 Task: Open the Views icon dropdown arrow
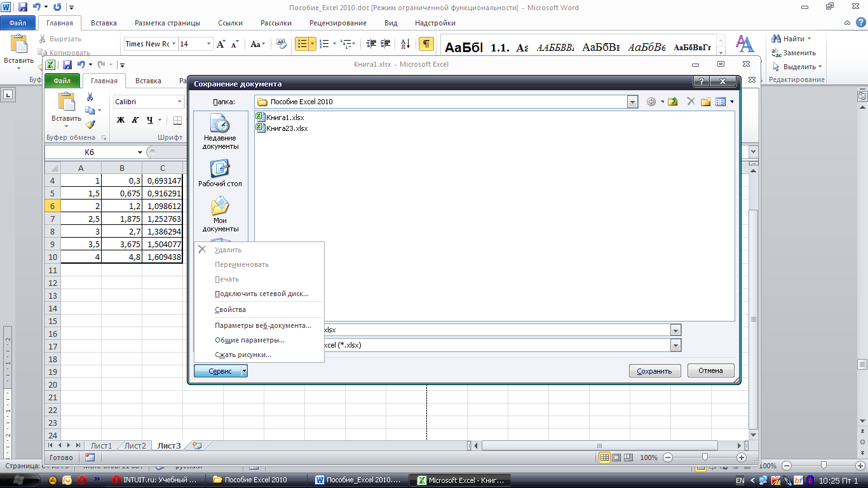[x=731, y=102]
